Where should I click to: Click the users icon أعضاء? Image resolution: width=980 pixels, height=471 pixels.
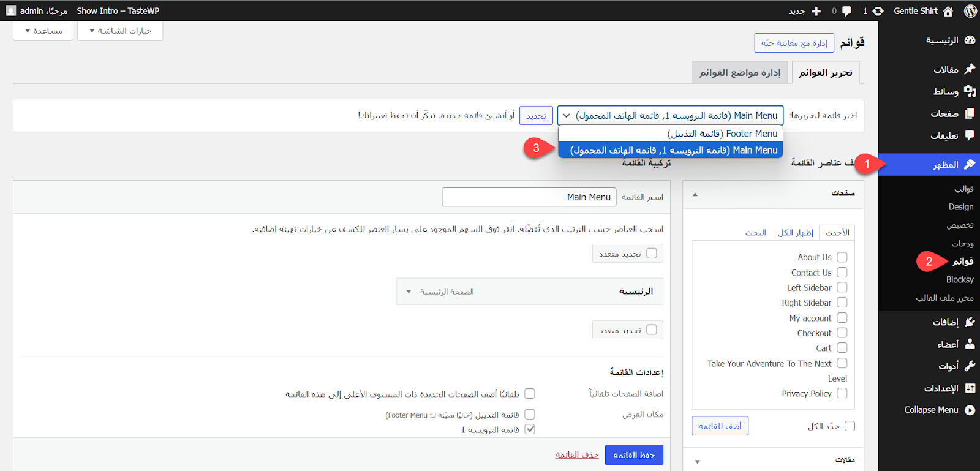pyautogui.click(x=970, y=344)
